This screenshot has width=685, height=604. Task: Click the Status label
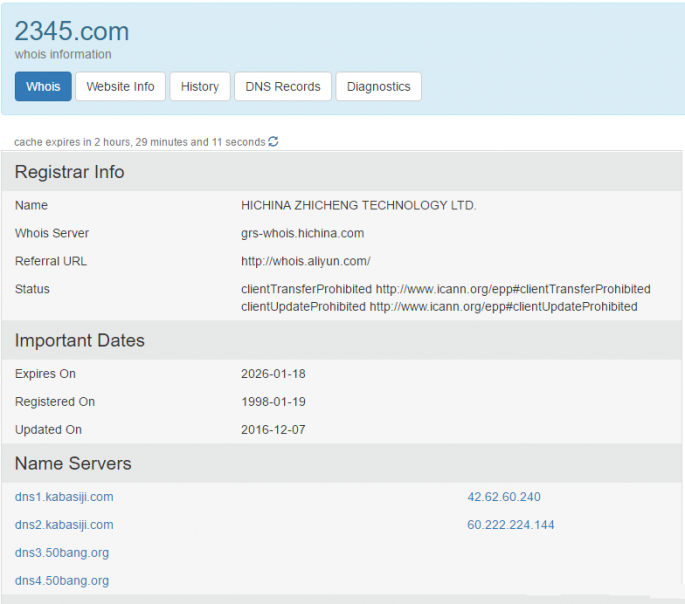(x=32, y=289)
